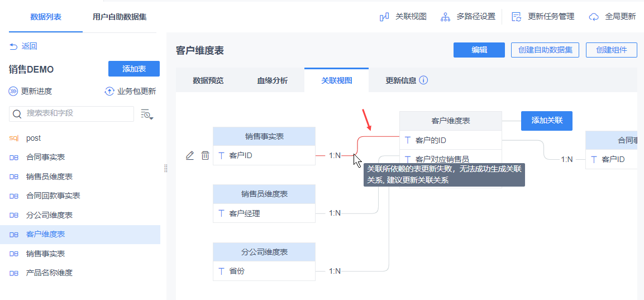Click the 搜索表和字段 search field

78,113
